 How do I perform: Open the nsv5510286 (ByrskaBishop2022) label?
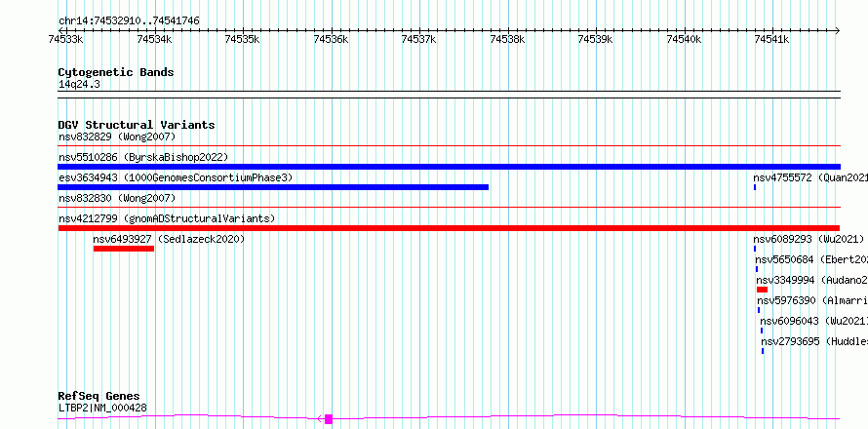(143, 157)
